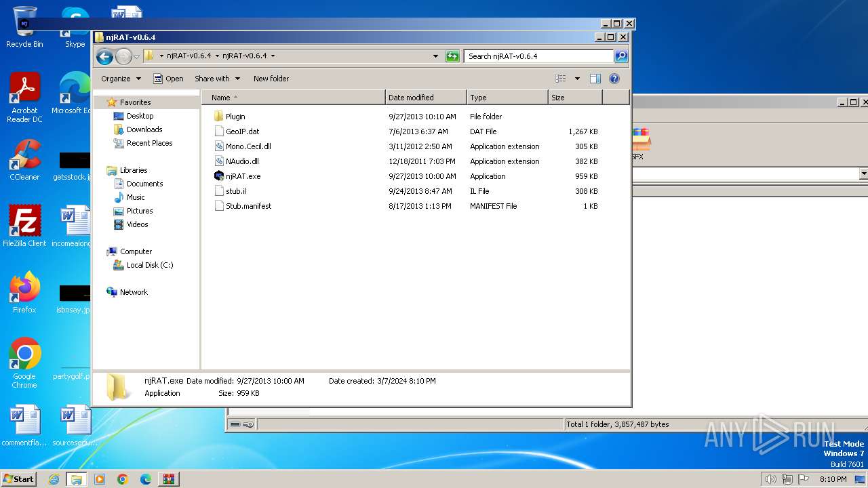Select the Stub.manifest file

[x=248, y=206]
